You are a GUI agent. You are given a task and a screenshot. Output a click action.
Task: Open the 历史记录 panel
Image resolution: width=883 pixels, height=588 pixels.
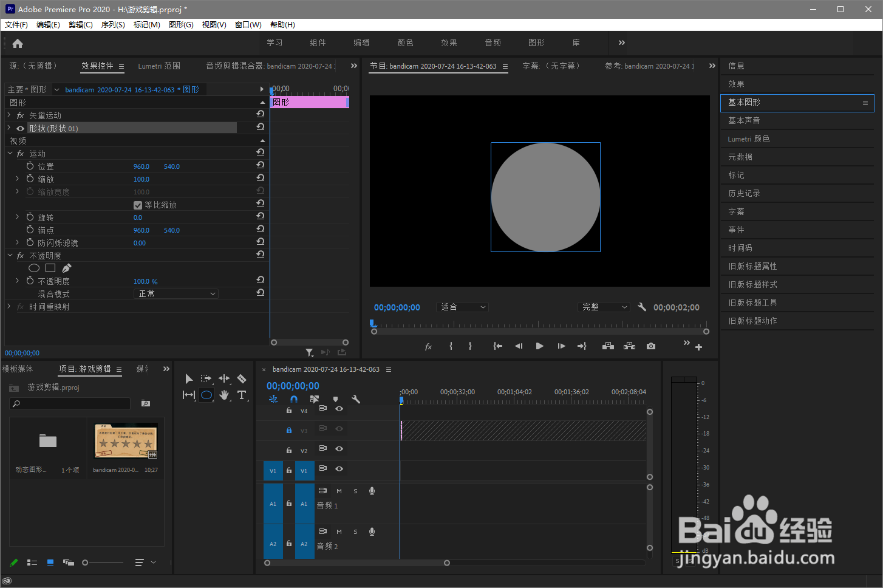(797, 194)
